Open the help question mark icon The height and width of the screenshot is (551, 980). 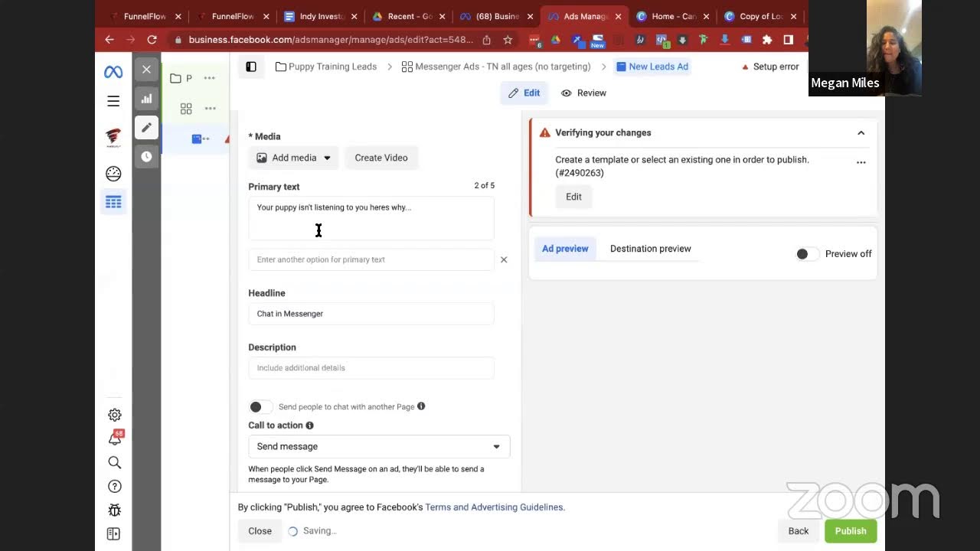click(114, 486)
